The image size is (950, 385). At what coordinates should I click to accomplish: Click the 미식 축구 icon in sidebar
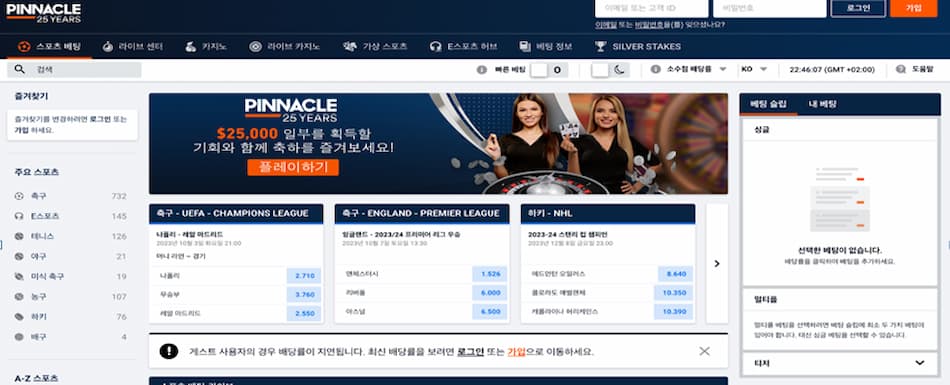click(x=19, y=276)
